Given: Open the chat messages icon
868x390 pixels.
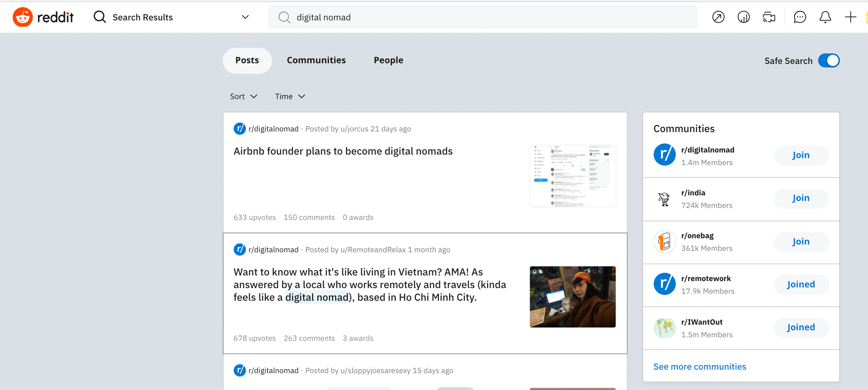Looking at the screenshot, I should pos(800,17).
